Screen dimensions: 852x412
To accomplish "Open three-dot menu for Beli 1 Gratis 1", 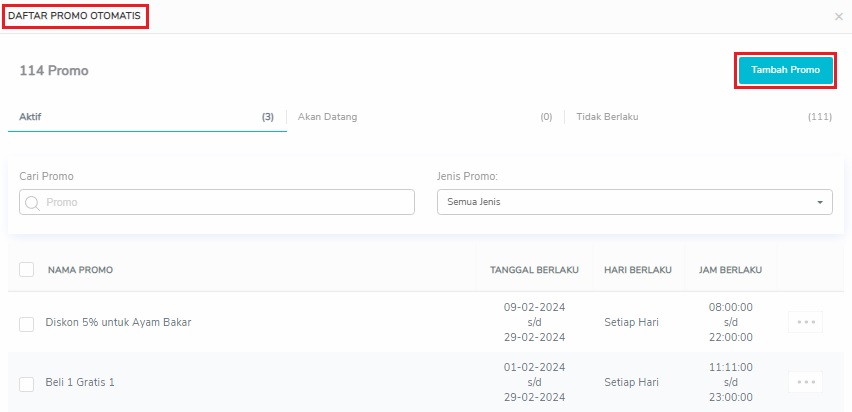I will click(805, 382).
